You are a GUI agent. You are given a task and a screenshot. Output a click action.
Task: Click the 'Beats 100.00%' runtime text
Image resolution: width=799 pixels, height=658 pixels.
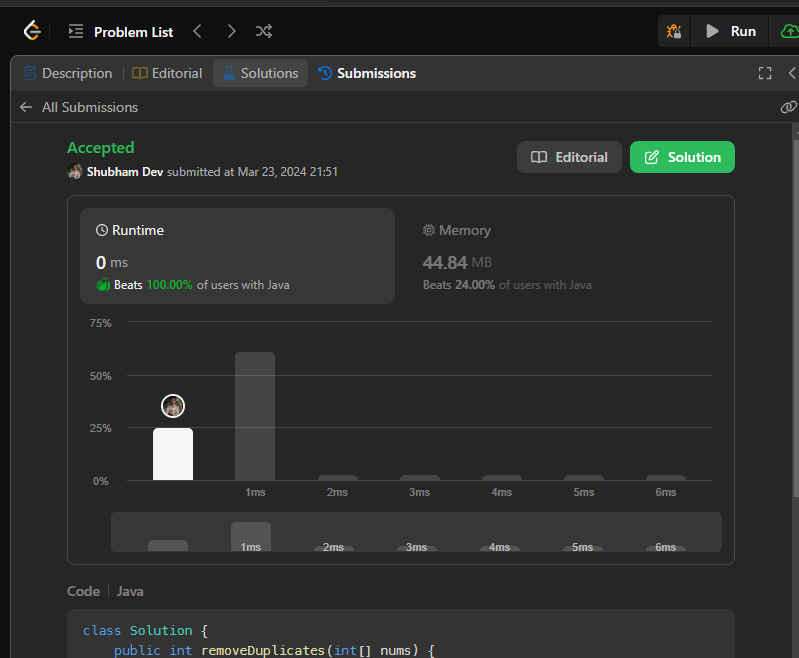pyautogui.click(x=153, y=285)
